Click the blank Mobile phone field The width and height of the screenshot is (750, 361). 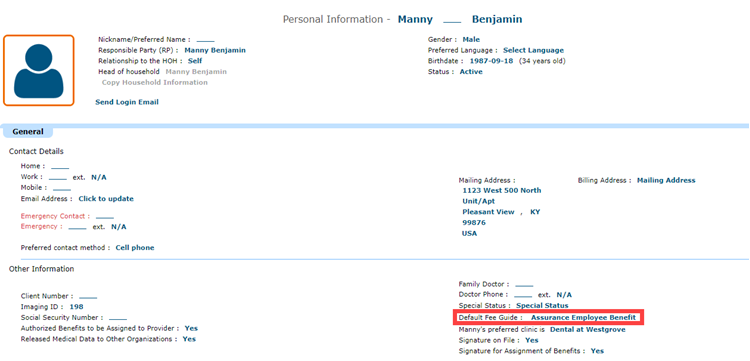pos(62,188)
